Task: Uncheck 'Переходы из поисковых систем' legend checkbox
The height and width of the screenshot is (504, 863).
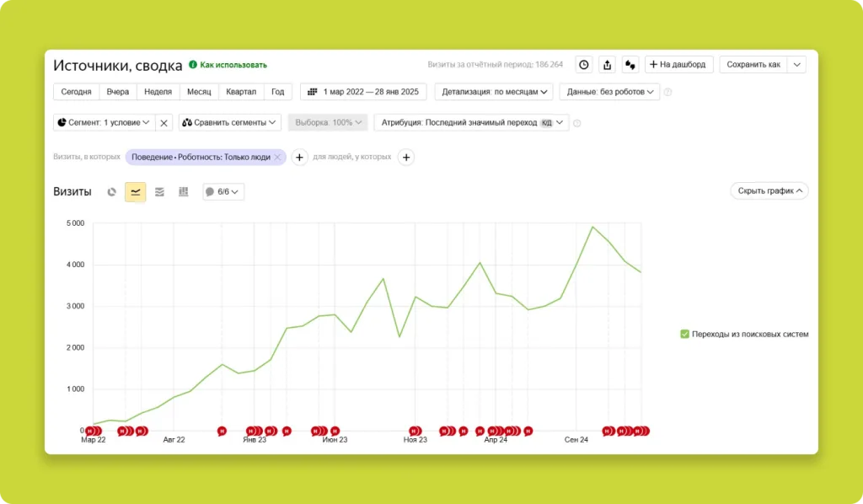Action: (684, 334)
